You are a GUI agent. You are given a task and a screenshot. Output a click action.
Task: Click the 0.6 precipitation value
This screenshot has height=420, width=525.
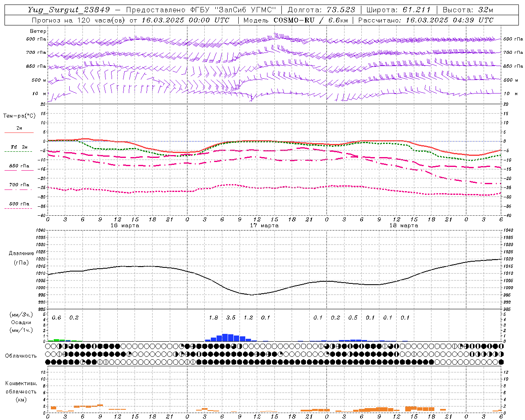pos(56,318)
